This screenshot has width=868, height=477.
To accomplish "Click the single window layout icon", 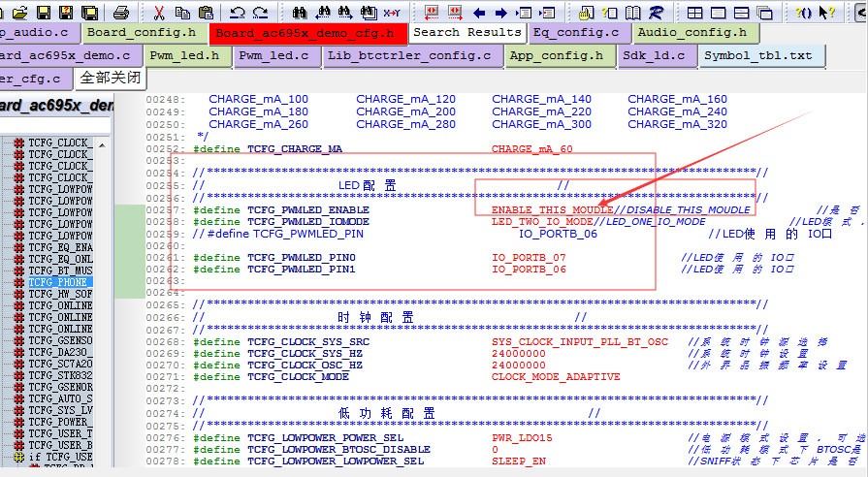I will [718, 13].
